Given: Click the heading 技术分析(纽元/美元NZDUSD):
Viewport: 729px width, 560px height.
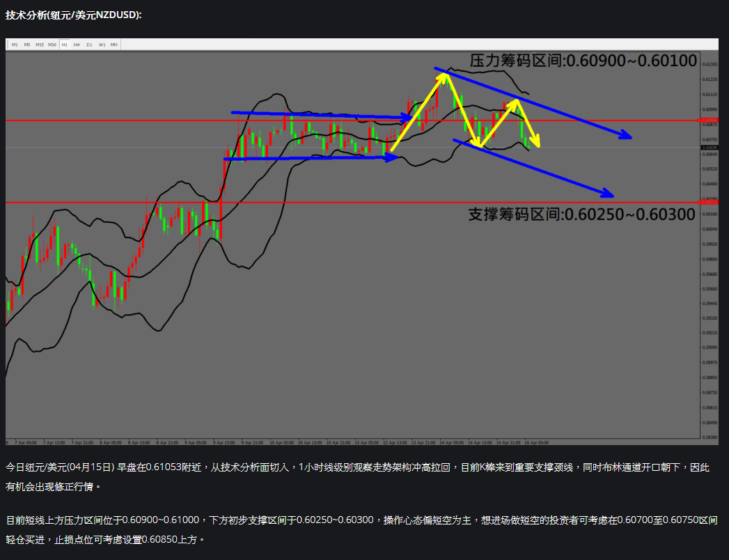Looking at the screenshot, I should tap(74, 15).
